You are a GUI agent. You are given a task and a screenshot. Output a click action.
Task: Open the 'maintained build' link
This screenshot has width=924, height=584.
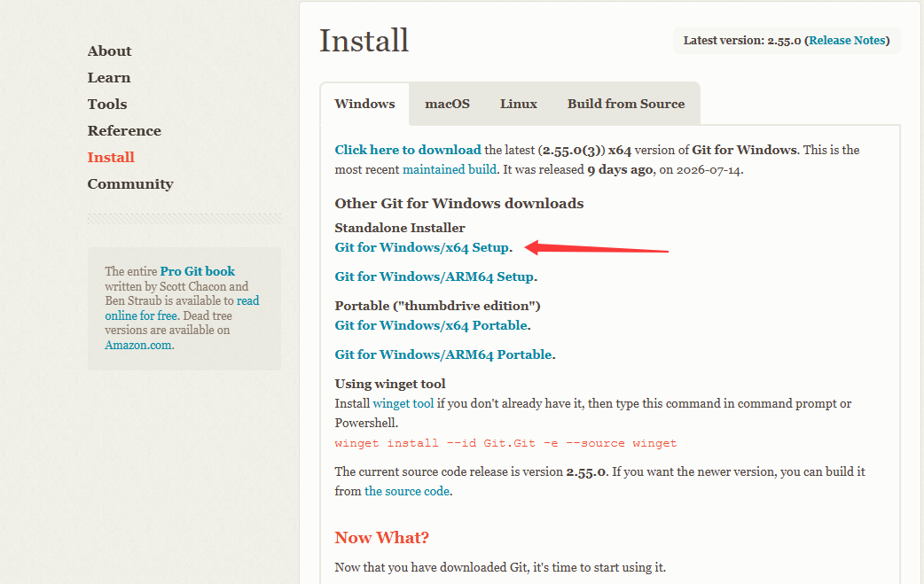click(450, 169)
